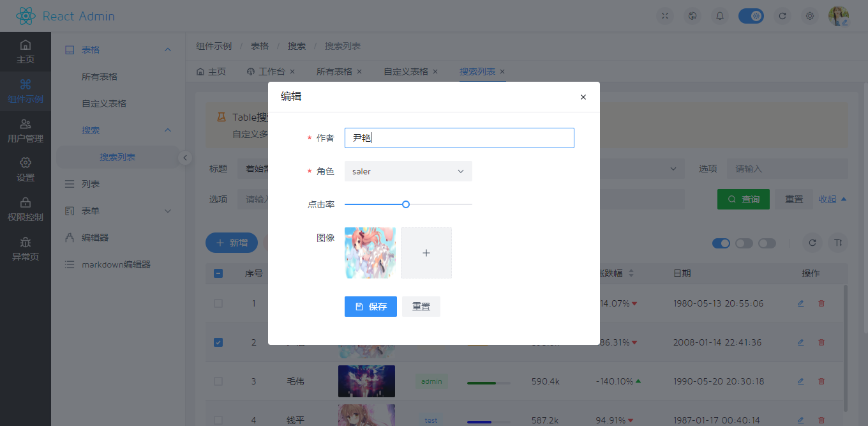
Task: Click the select-all checkbox in table header
Action: point(218,273)
